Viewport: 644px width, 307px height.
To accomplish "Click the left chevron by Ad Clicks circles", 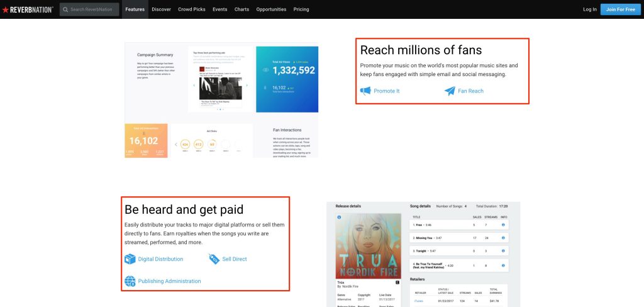I will click(176, 145).
